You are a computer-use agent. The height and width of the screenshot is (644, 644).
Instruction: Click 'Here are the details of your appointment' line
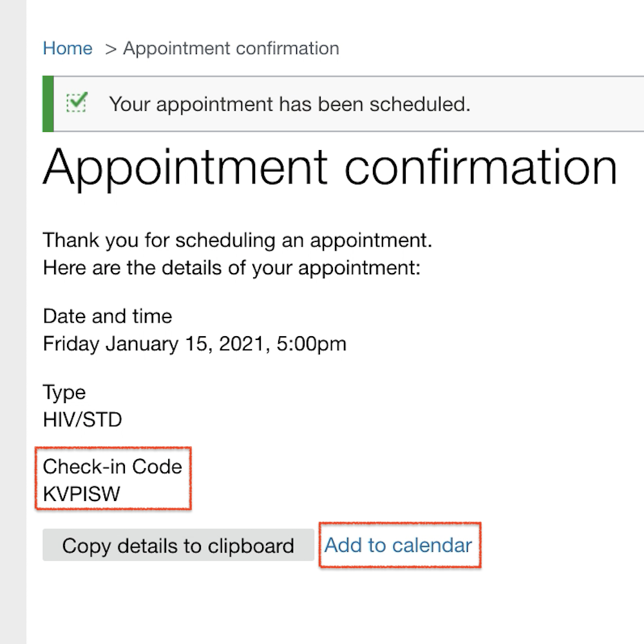[232, 268]
